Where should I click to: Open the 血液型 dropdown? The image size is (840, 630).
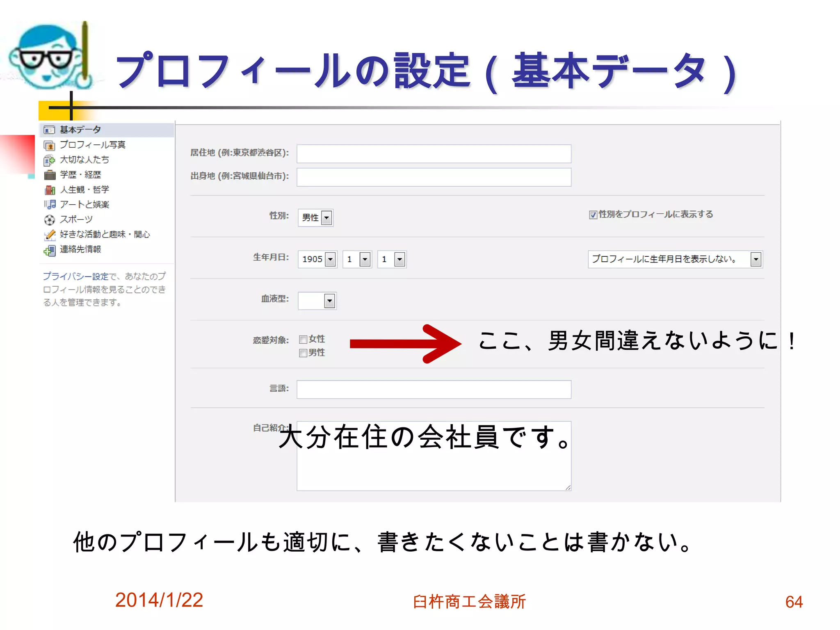[317, 301]
